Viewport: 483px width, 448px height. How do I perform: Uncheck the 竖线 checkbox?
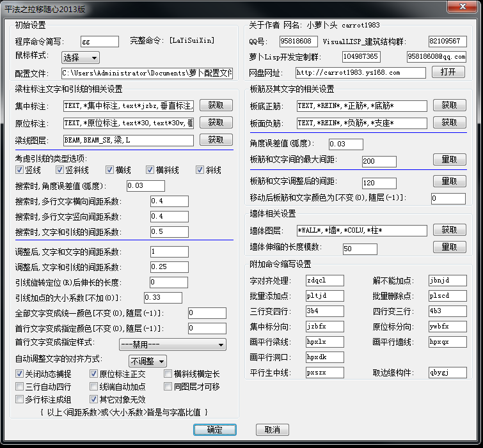tap(20, 170)
